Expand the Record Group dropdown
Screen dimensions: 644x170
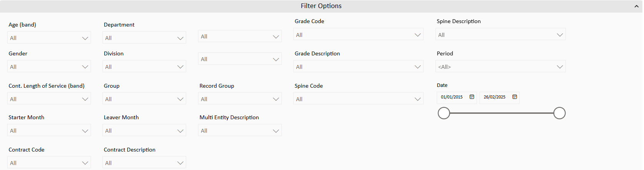point(240,99)
